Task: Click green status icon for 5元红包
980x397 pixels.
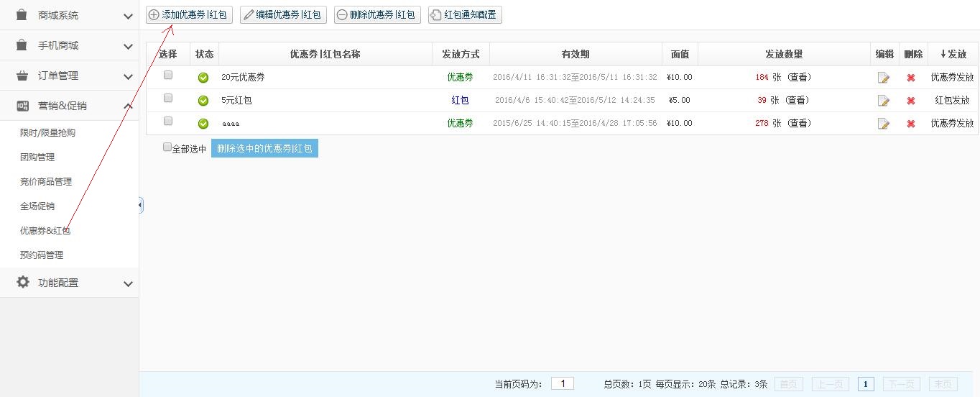Action: pos(203,101)
